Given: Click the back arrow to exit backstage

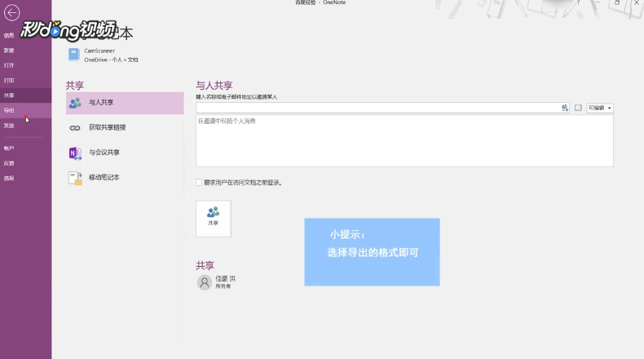Looking at the screenshot, I should click(11, 13).
